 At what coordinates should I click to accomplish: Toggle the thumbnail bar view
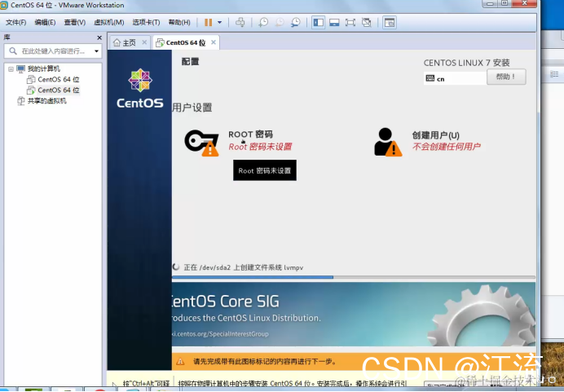pos(334,22)
